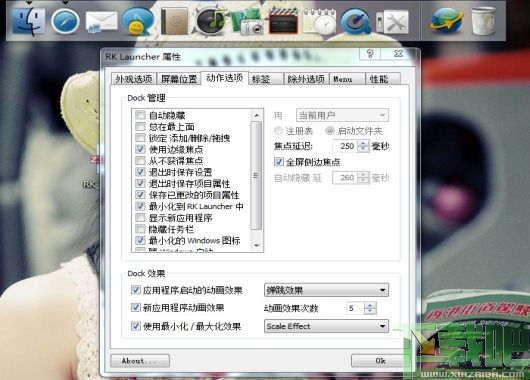This screenshot has height=380, width=530.
Task: Enable the 隐藏任务栏 checkbox
Action: click(140, 229)
